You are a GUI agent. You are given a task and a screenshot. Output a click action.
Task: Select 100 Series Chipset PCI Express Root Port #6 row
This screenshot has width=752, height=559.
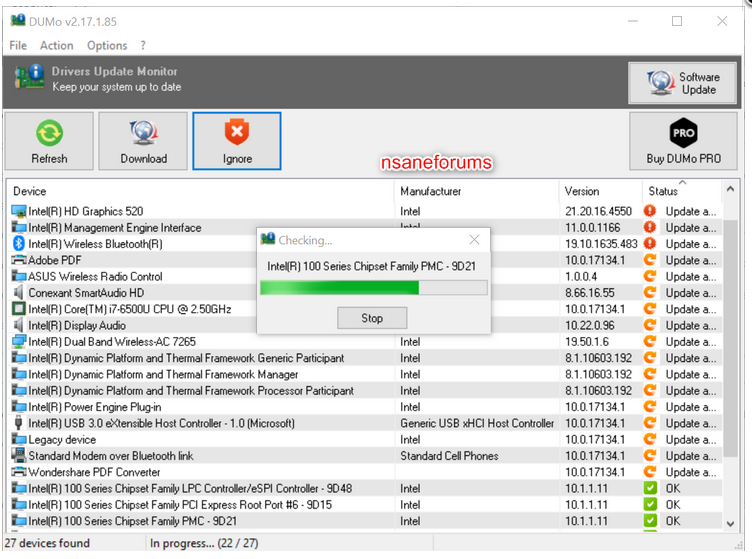pyautogui.click(x=365, y=505)
